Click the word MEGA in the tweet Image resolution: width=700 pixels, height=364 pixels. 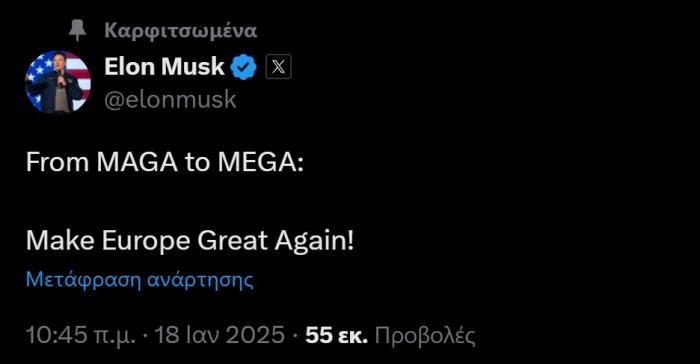[x=258, y=162]
